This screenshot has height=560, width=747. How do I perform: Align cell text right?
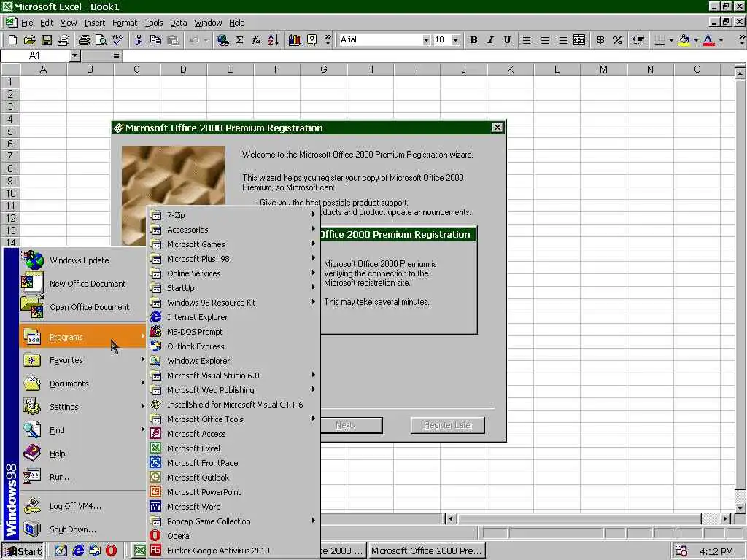pyautogui.click(x=562, y=40)
